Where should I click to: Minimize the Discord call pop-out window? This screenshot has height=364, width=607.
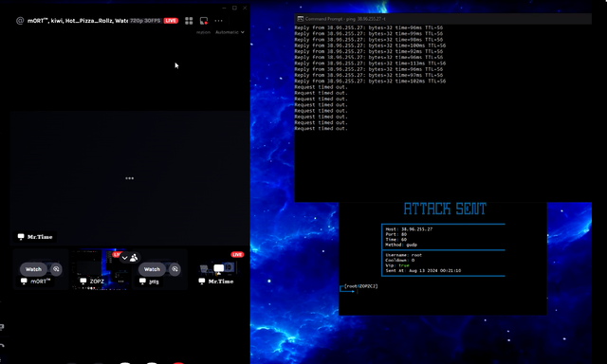point(225,8)
